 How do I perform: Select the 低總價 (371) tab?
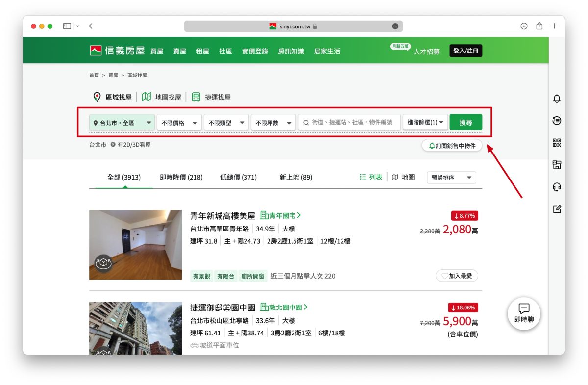(239, 177)
